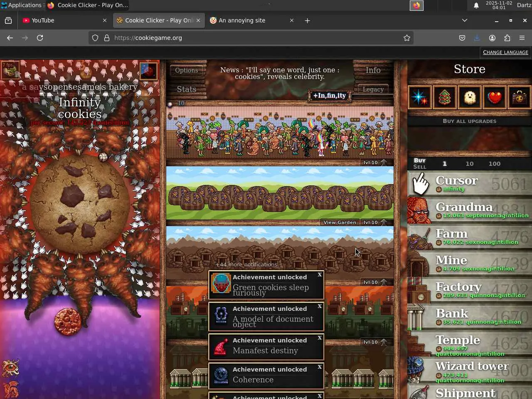The height and width of the screenshot is (399, 532).
Task: Open the Garden with View Garden
Action: tap(340, 222)
